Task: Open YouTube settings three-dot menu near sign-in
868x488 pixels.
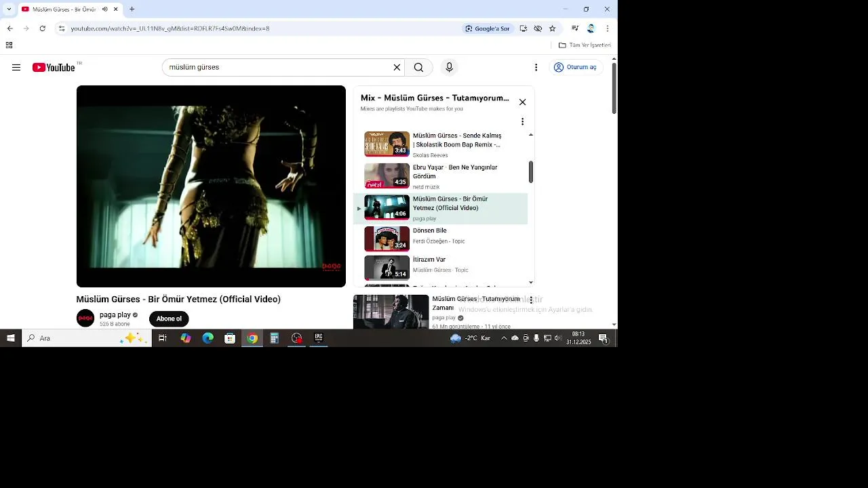Action: pos(536,67)
